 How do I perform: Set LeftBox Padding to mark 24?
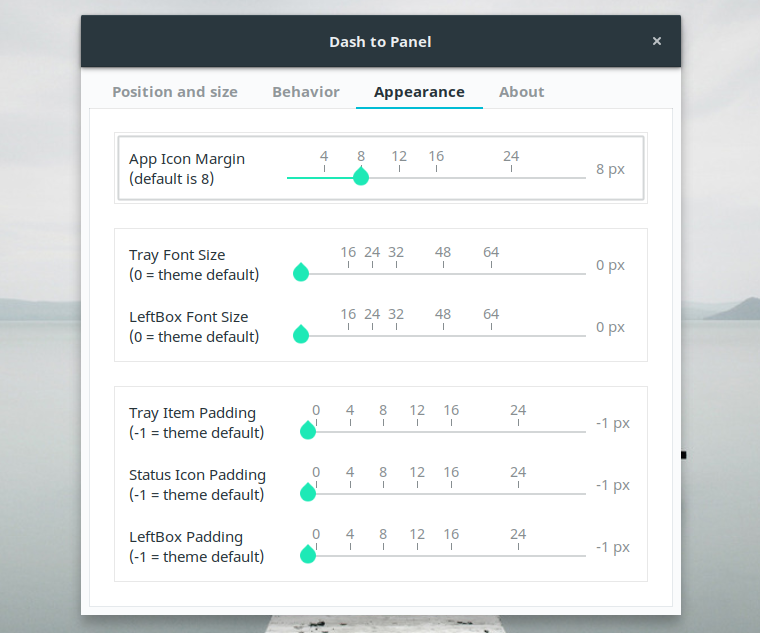[x=518, y=555]
